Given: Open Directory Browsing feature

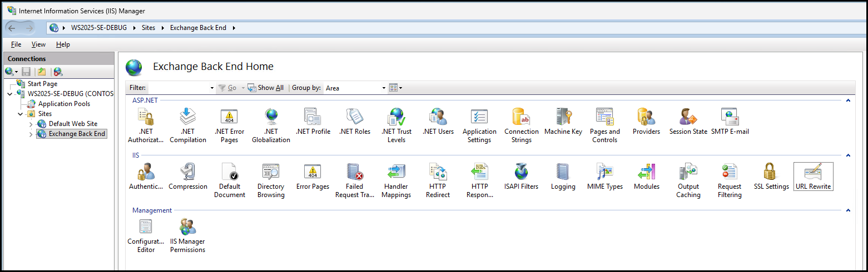Looking at the screenshot, I should (271, 180).
